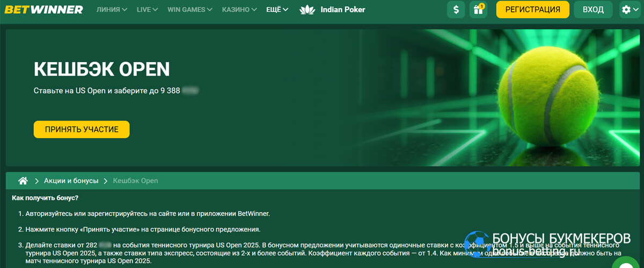Click the BetWinner logo
644x268 pixels.
[44, 10]
